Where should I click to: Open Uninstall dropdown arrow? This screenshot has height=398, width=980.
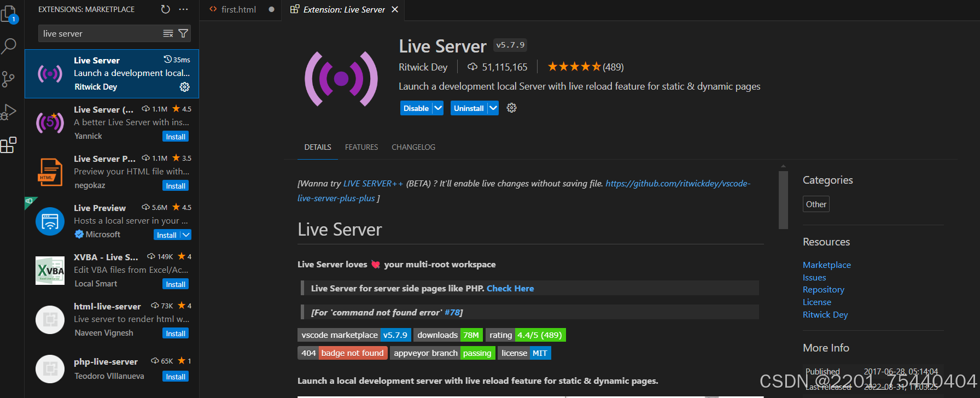point(493,108)
